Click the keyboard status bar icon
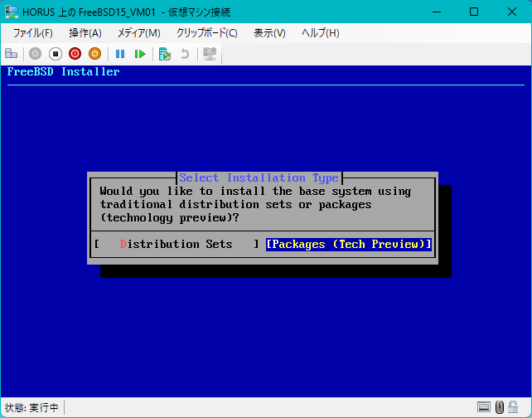 point(483,406)
